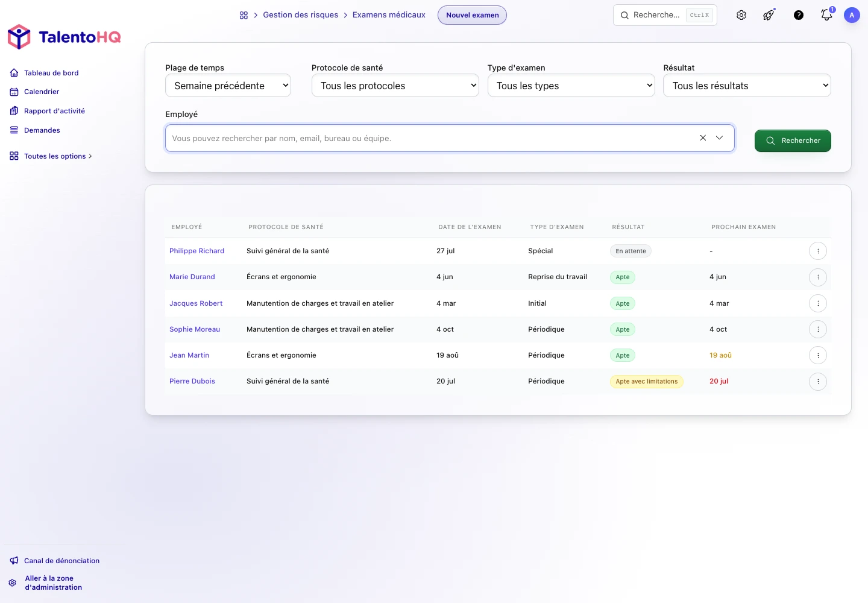The width and height of the screenshot is (868, 603).
Task: Focus the global Recherche field
Action: 665,15
